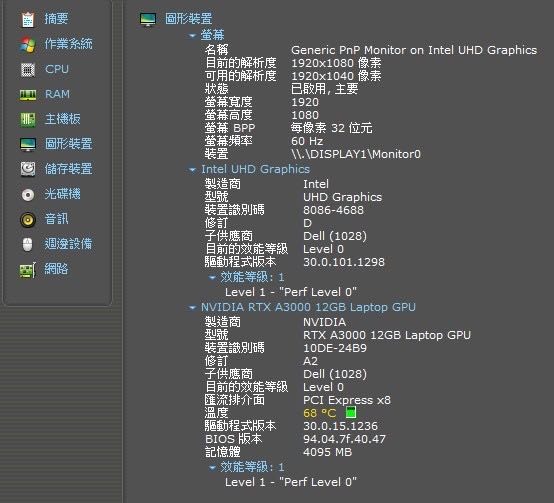Screen dimensions: 554x503
Task: Click the Intel 修訂 value D
Action: coord(307,223)
